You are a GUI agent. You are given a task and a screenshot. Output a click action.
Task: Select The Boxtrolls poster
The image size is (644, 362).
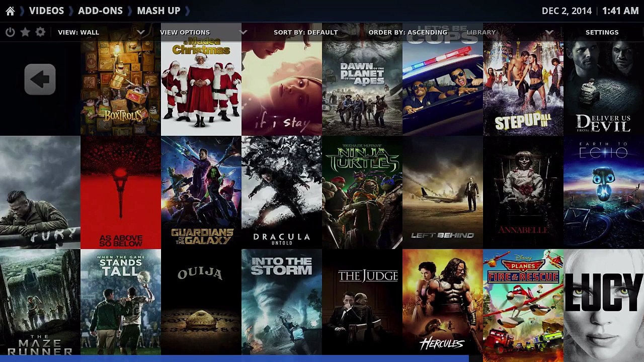(x=121, y=79)
